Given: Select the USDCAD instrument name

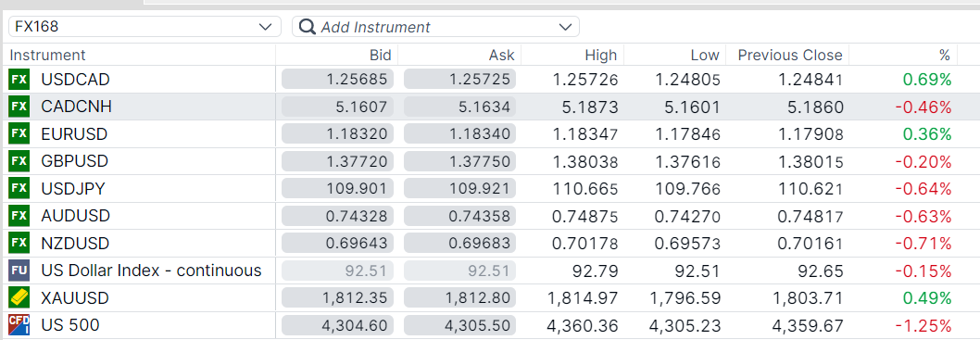Looking at the screenshot, I should coord(76,80).
